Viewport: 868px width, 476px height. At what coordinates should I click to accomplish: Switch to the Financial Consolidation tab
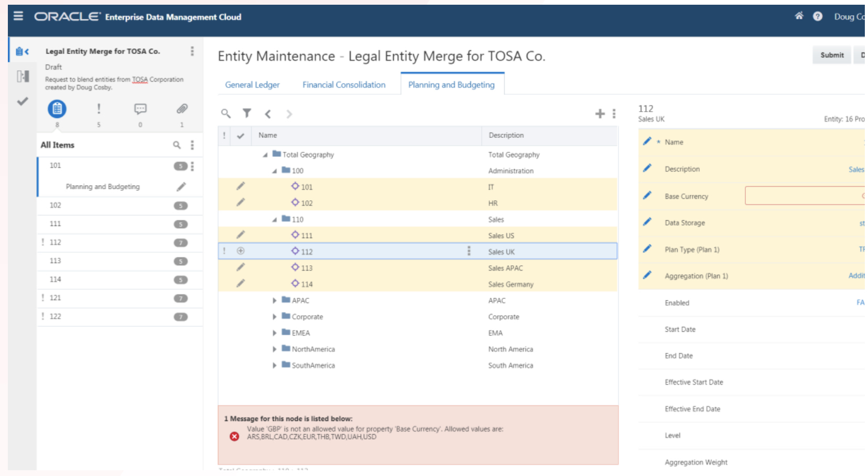tap(343, 85)
